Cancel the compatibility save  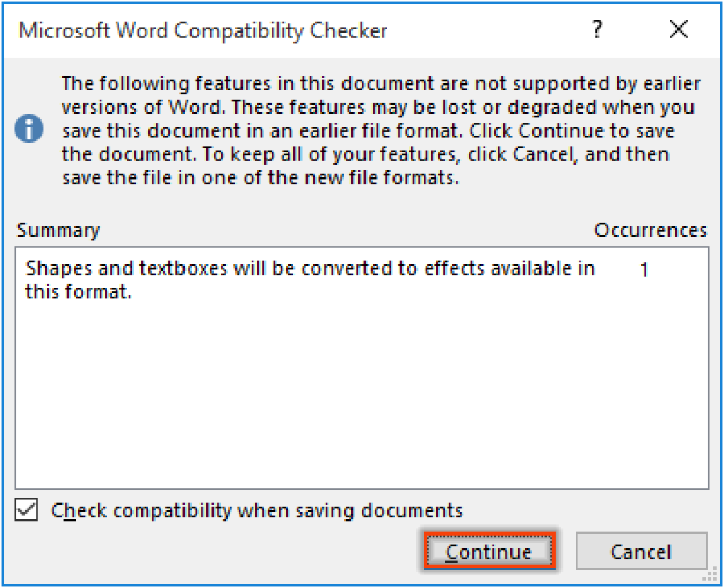[641, 552]
